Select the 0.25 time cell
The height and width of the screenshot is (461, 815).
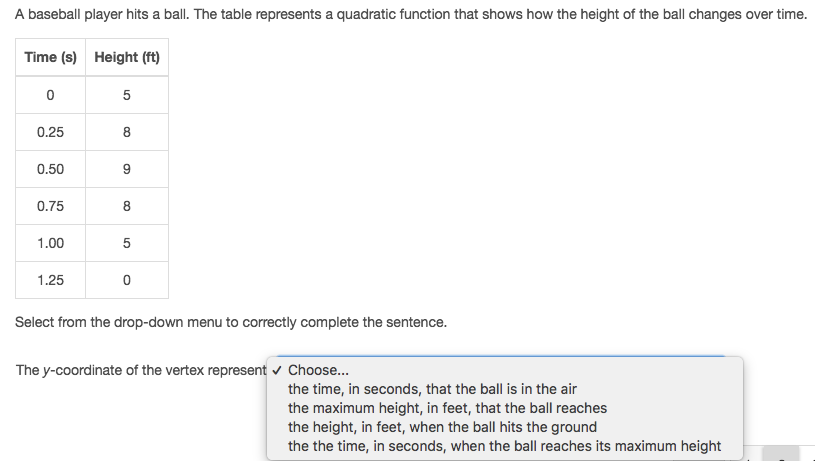(x=50, y=132)
